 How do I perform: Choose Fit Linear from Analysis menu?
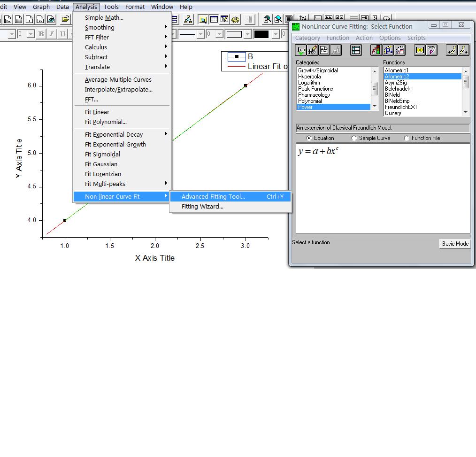point(123,112)
